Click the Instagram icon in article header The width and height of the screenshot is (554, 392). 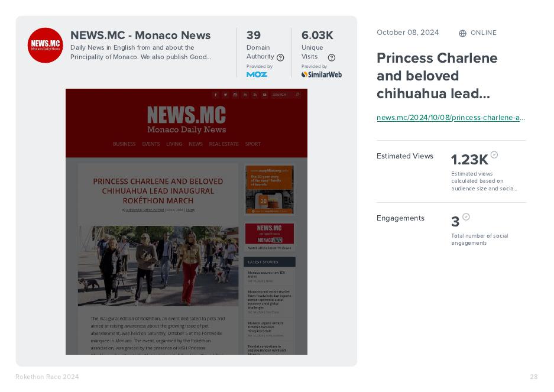click(235, 95)
